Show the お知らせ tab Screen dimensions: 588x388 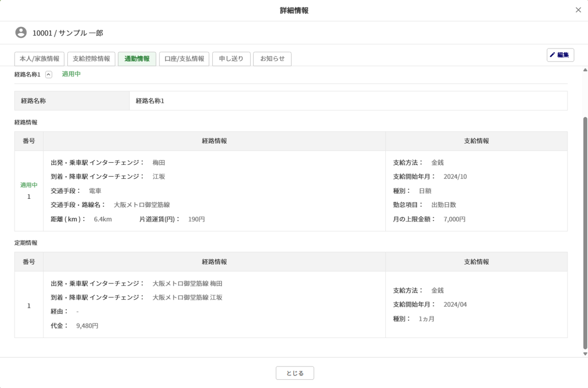coord(272,59)
